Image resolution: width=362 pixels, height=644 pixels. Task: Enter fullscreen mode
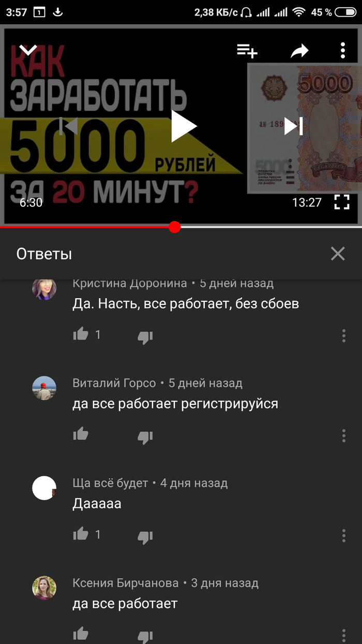pos(342,202)
